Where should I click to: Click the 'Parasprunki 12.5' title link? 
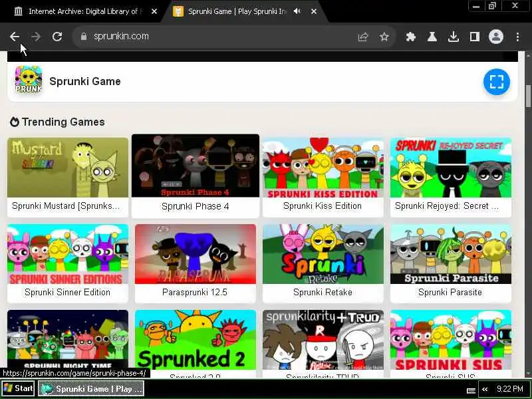(195, 292)
